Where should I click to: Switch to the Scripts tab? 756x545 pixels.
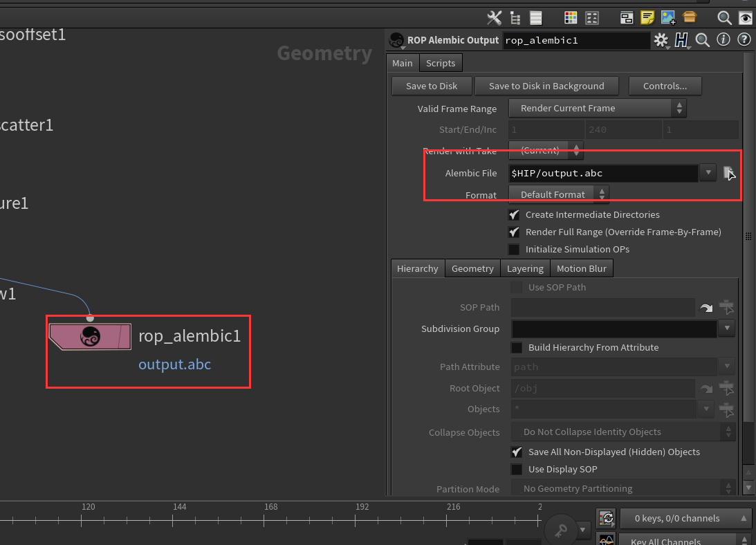click(x=441, y=62)
